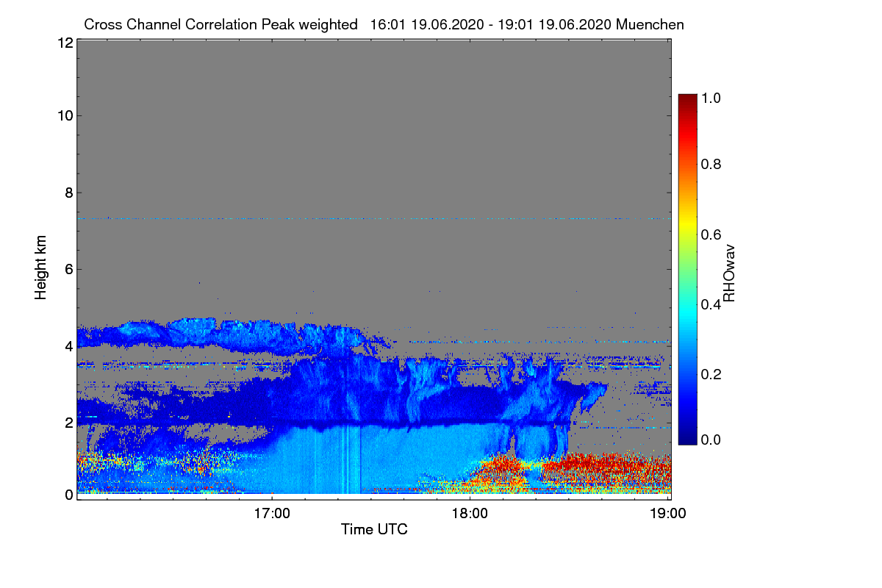Click the colorbar value '0.6'
This screenshot has height=588, width=882.
[711, 234]
